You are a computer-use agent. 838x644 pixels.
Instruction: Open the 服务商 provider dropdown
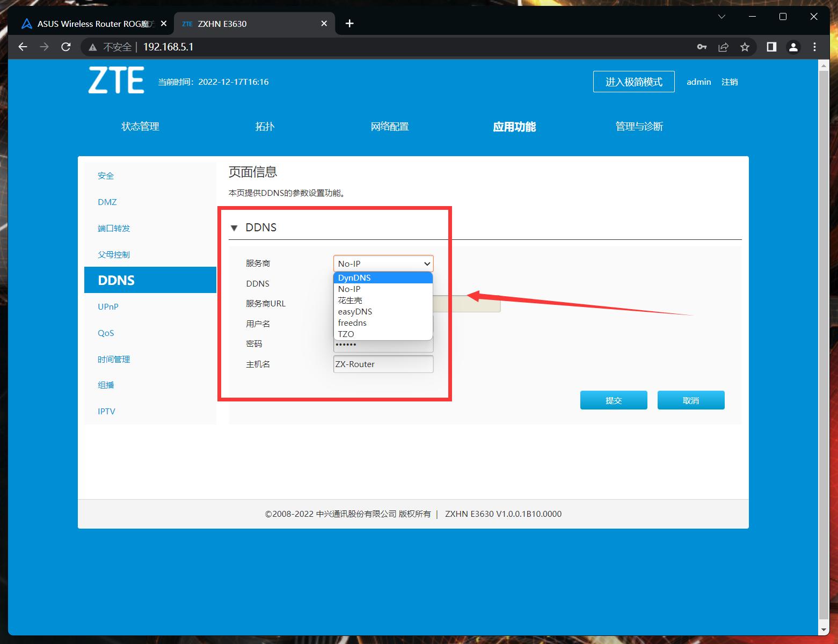click(383, 264)
